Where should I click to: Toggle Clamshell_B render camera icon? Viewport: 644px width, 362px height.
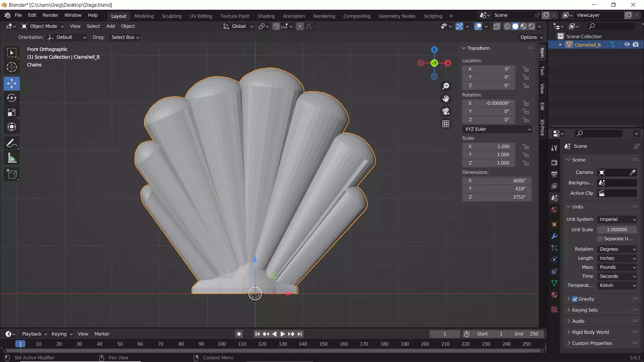coord(636,45)
